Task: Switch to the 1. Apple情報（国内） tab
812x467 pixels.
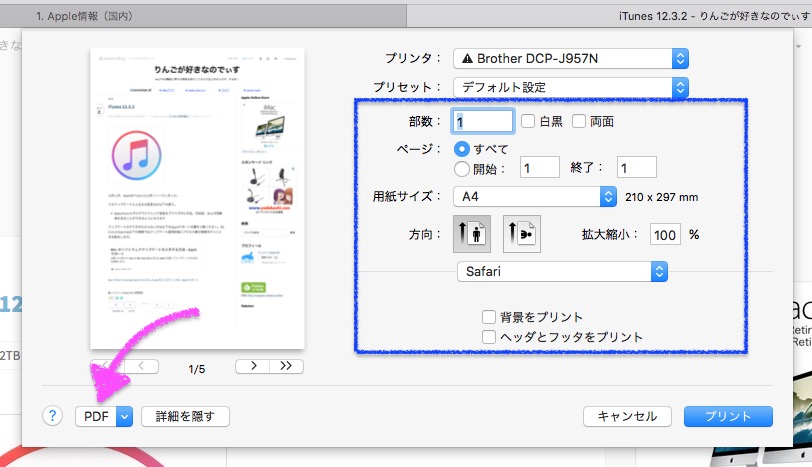Action: (x=203, y=16)
